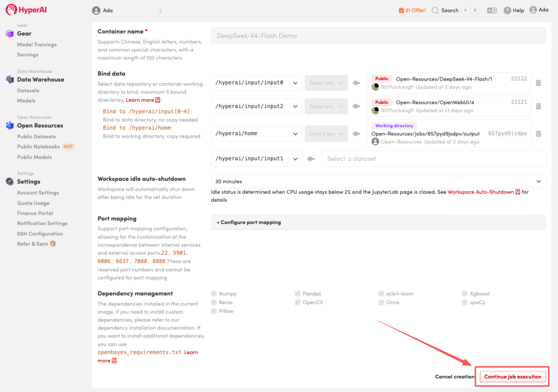The height and width of the screenshot is (392, 558).
Task: Delete the DeepSeek-V4-Flash data binding
Action: (x=538, y=83)
